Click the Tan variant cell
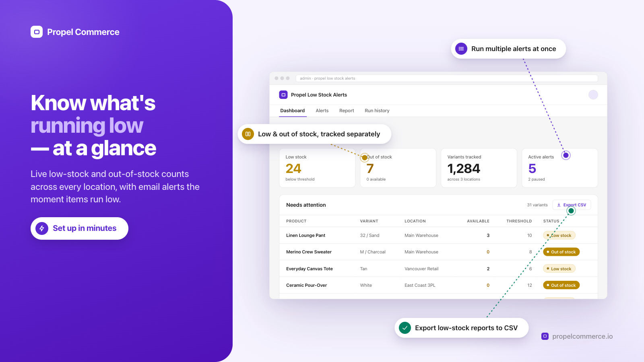This screenshot has height=362, width=644. pyautogui.click(x=363, y=269)
